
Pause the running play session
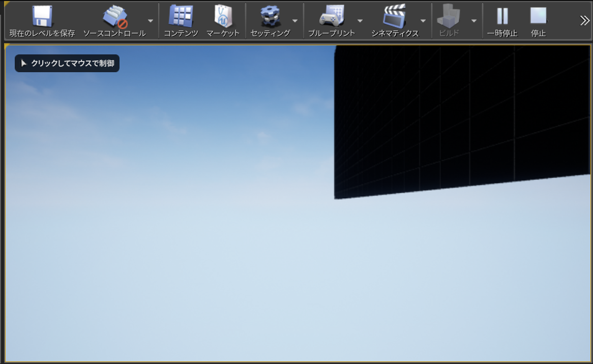click(502, 16)
